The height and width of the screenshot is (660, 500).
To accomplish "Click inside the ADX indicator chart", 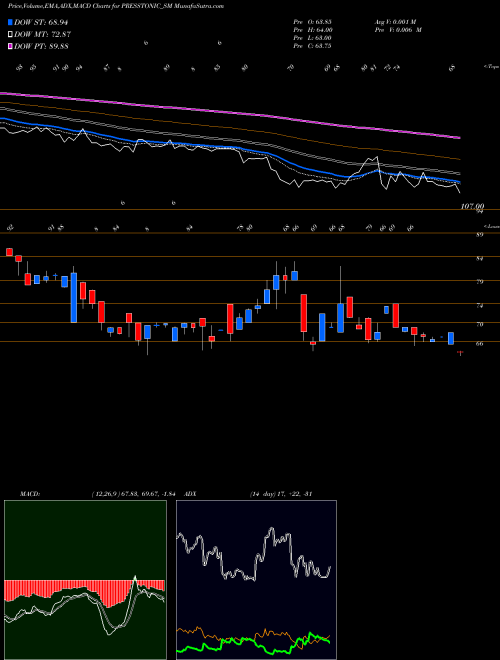I will coord(256,580).
